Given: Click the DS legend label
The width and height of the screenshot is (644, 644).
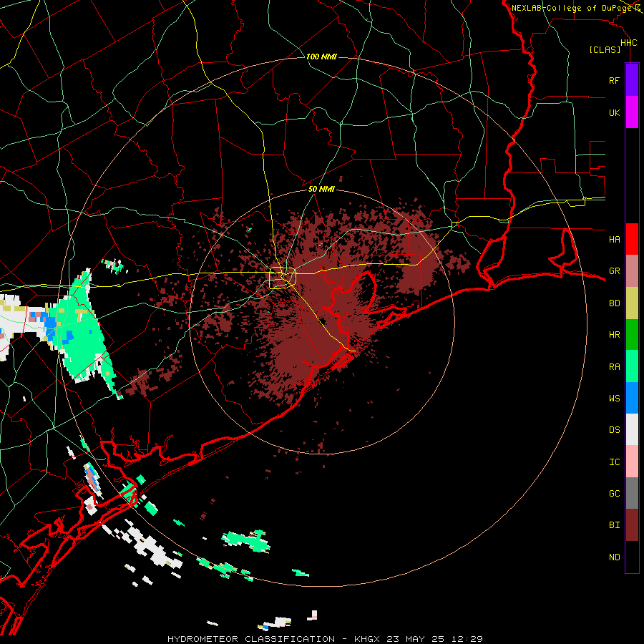Looking at the screenshot, I should pos(614,430).
